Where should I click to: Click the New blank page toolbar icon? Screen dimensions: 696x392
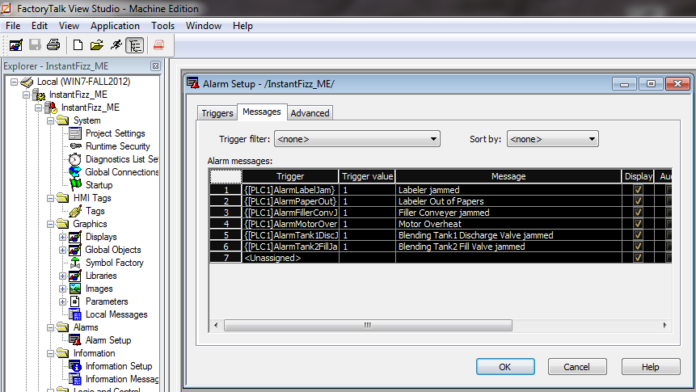[78, 45]
